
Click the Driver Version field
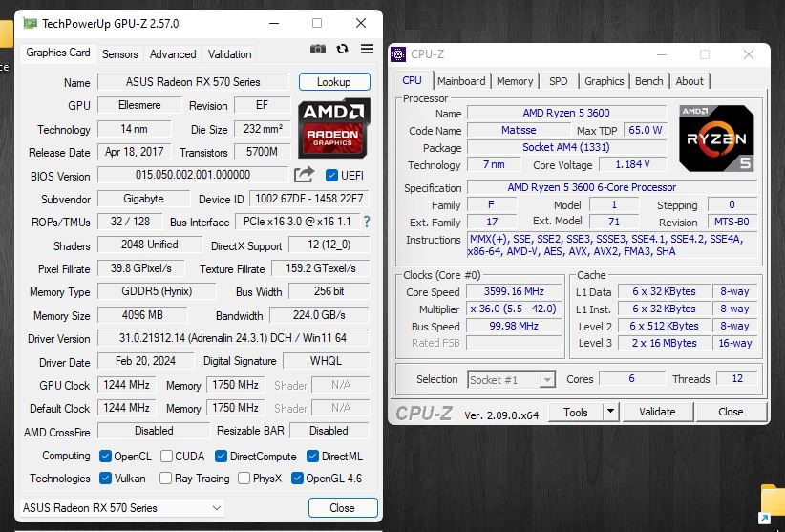(x=233, y=338)
